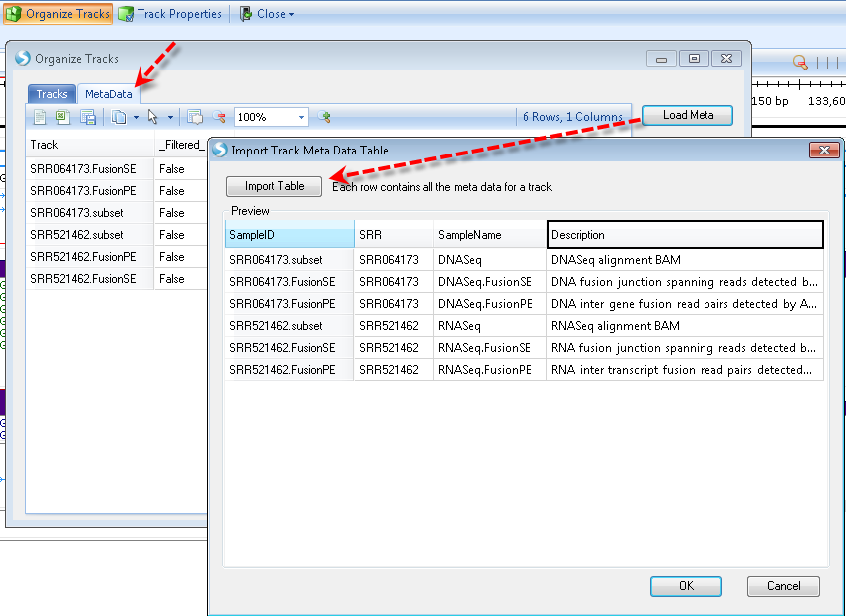Click SRR521462.FusionPE in preview SampleID column
Screen dimensions: 846x616
pos(290,370)
